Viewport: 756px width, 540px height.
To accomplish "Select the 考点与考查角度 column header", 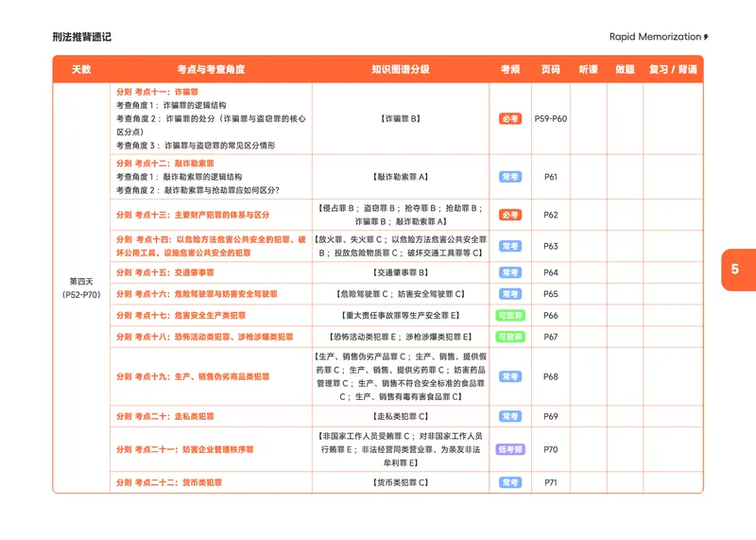I will point(211,69).
